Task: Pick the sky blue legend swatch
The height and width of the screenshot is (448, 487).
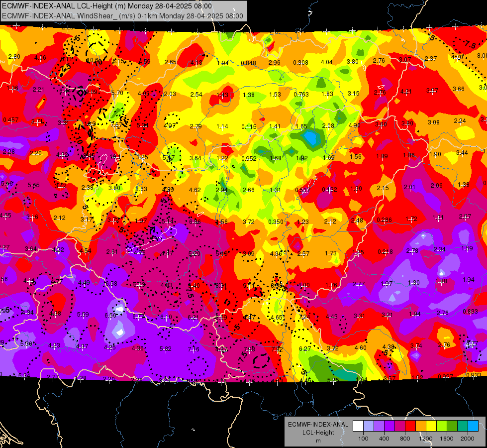Action: tap(473, 426)
